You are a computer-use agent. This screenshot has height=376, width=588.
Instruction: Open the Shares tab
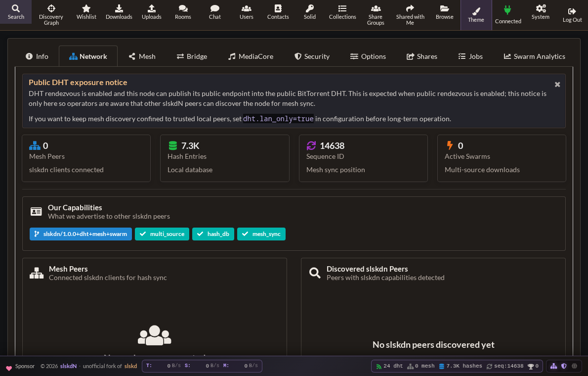pyautogui.click(x=422, y=56)
